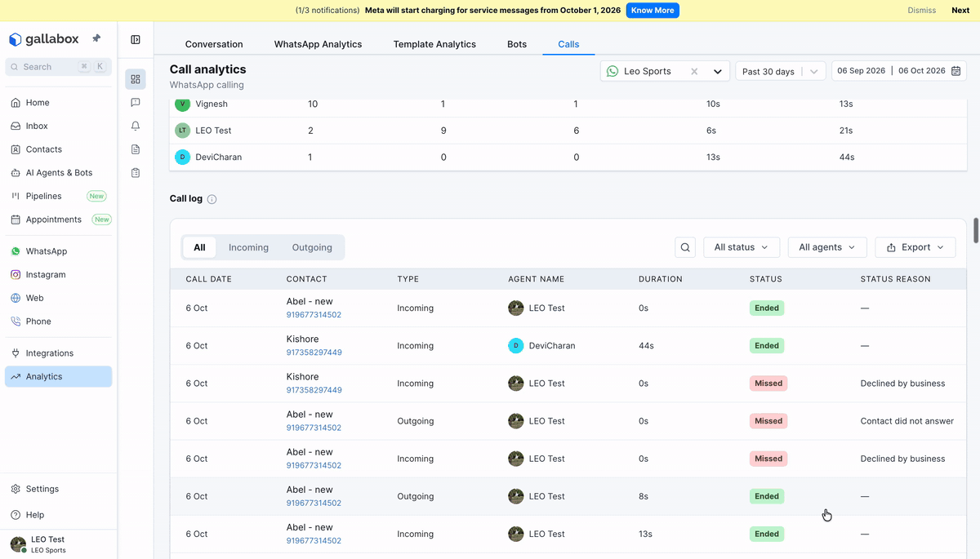980x559 pixels.
Task: Pin the sidebar with the pin icon
Action: pyautogui.click(x=96, y=38)
